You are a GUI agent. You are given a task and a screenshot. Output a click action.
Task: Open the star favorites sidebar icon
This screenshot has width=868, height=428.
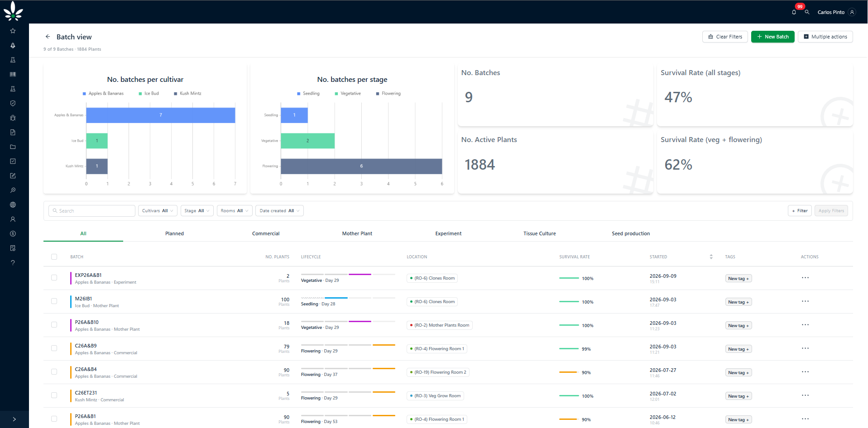click(x=13, y=31)
